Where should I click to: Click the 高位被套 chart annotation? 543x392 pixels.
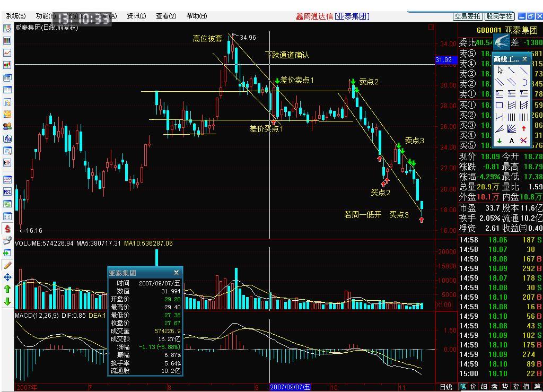pos(207,38)
